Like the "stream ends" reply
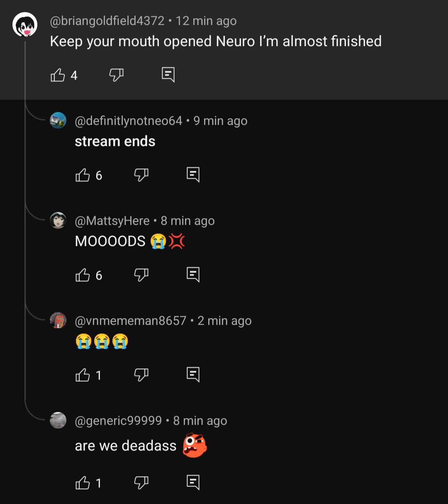 83,175
